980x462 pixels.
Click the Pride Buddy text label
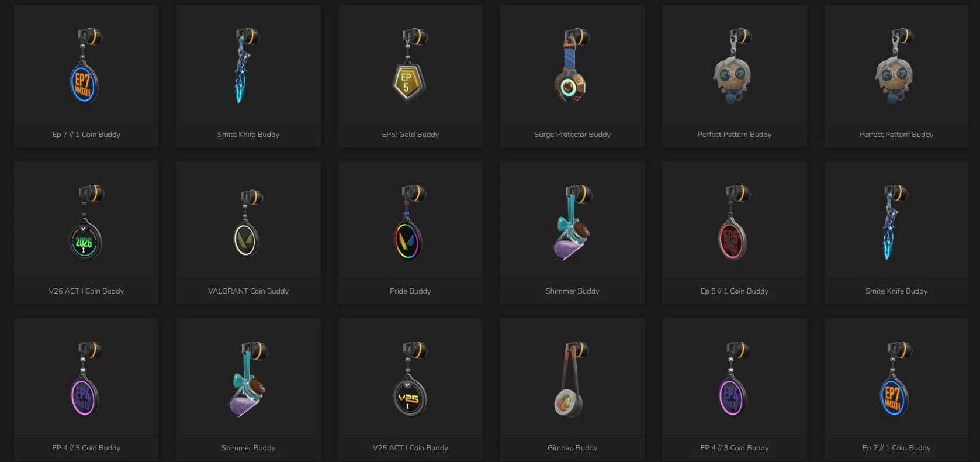(x=410, y=291)
